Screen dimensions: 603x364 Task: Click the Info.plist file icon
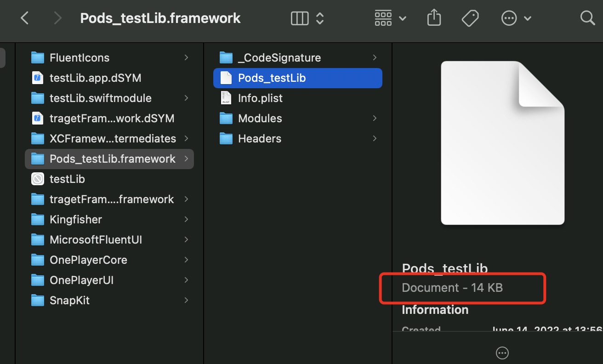(x=226, y=98)
